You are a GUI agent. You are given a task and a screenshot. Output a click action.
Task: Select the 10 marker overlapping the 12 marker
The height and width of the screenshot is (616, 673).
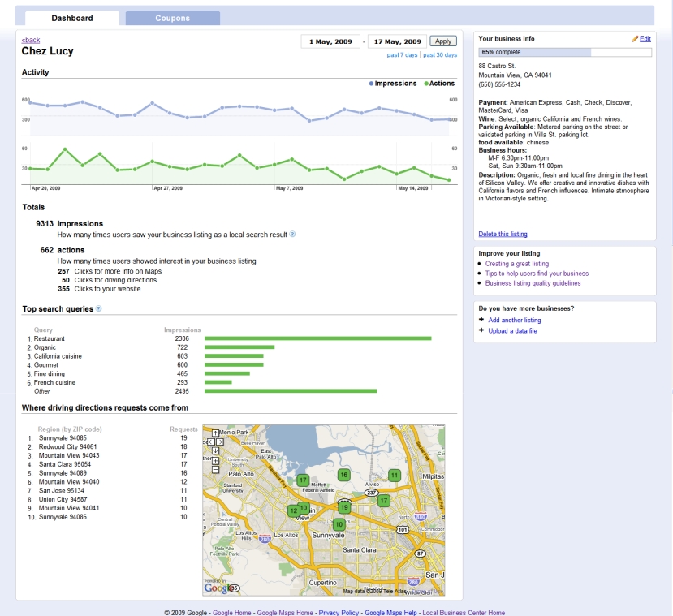304,508
